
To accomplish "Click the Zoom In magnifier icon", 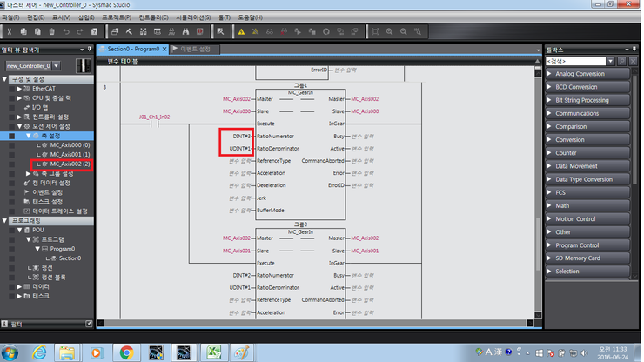I will coord(389,31).
